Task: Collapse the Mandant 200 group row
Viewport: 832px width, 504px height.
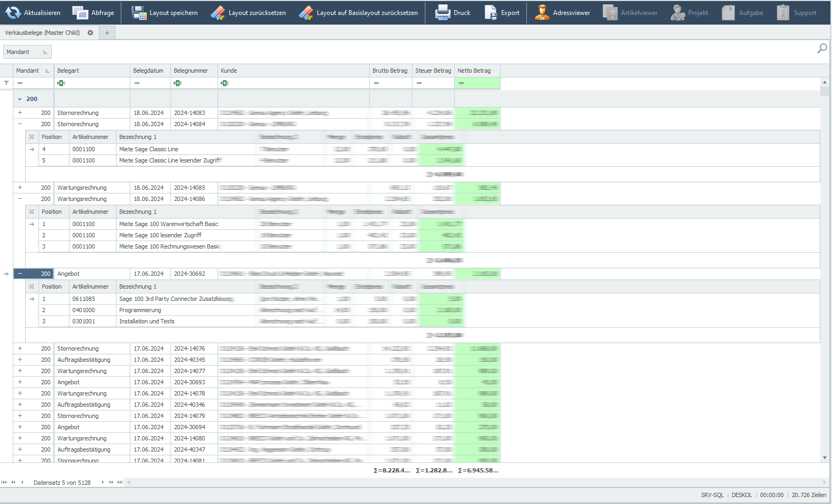Action: click(20, 99)
